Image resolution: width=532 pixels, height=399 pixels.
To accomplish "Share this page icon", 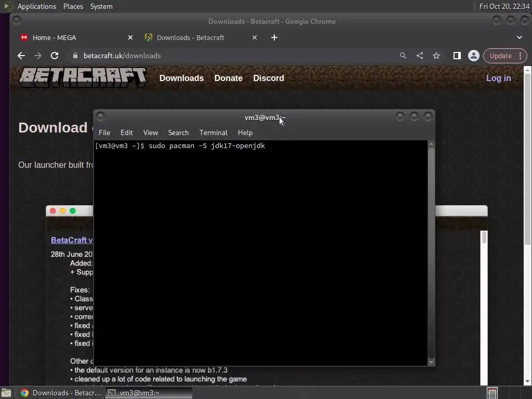I will pyautogui.click(x=420, y=56).
